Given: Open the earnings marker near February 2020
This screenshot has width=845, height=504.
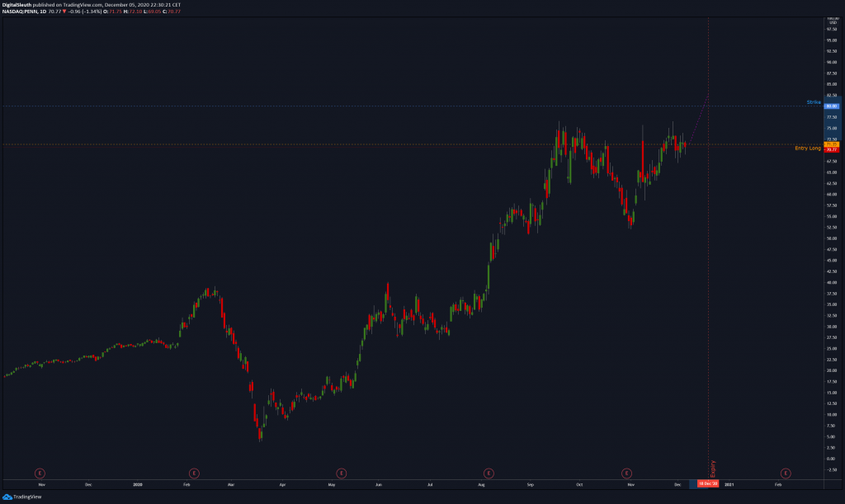Looking at the screenshot, I should (193, 473).
